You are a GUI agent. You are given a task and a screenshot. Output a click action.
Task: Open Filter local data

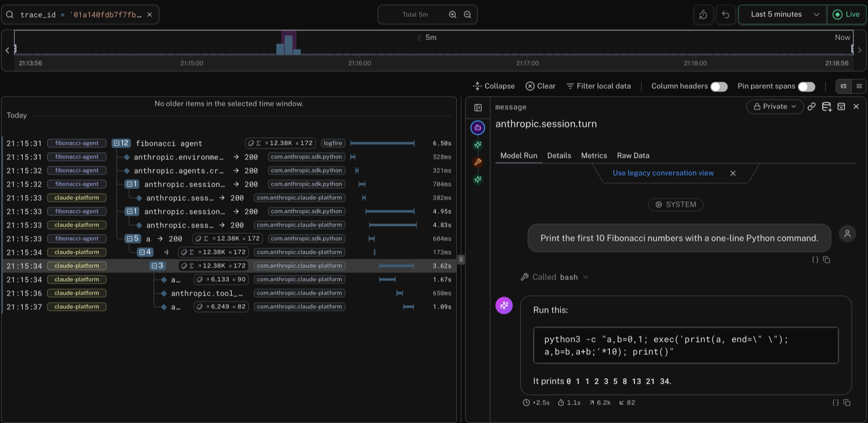[x=598, y=86]
